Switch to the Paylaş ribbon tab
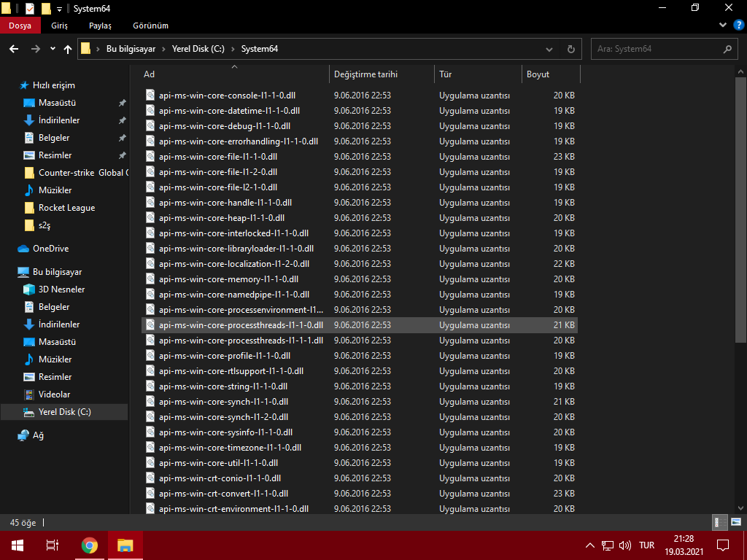The width and height of the screenshot is (747, 560). tap(100, 26)
